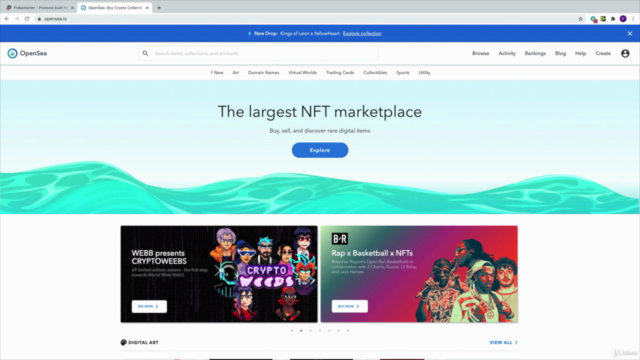Select the Trading Cards category
The image size is (640, 360).
tap(340, 73)
